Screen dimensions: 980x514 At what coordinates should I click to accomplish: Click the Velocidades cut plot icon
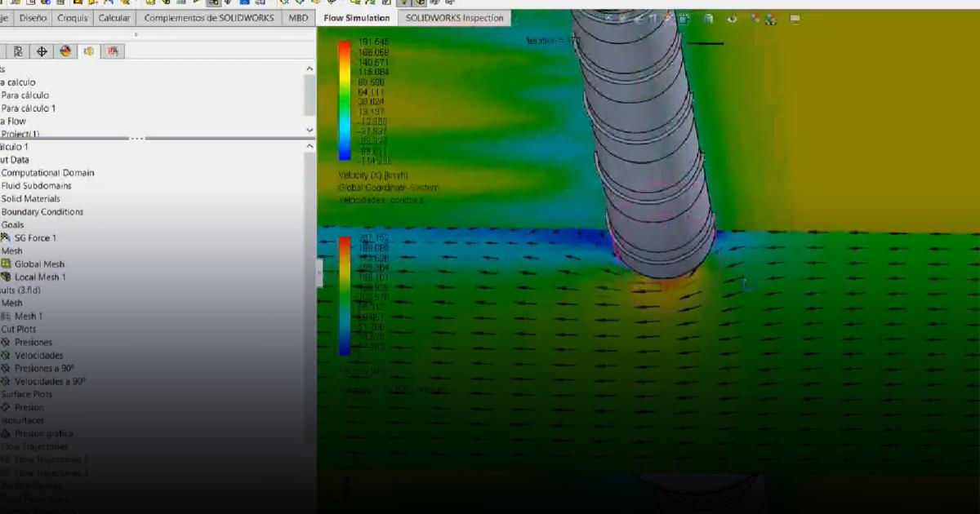7,355
